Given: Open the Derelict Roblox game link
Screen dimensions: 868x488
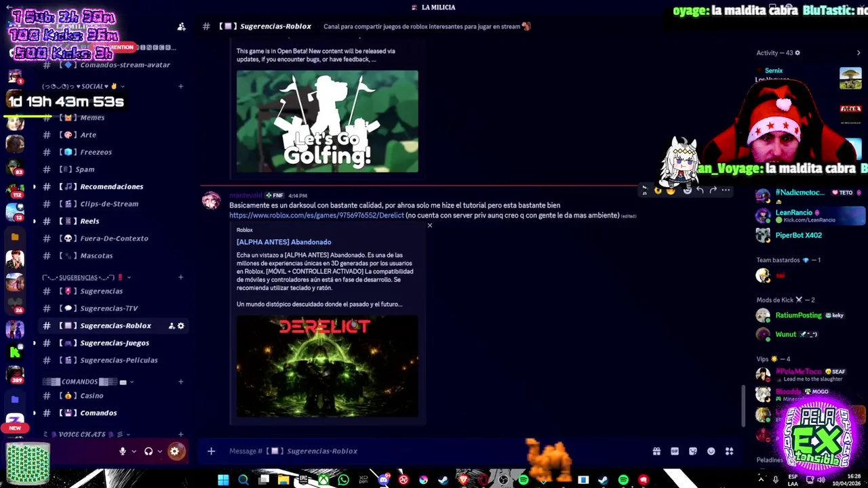Looking at the screenshot, I should pos(316,216).
